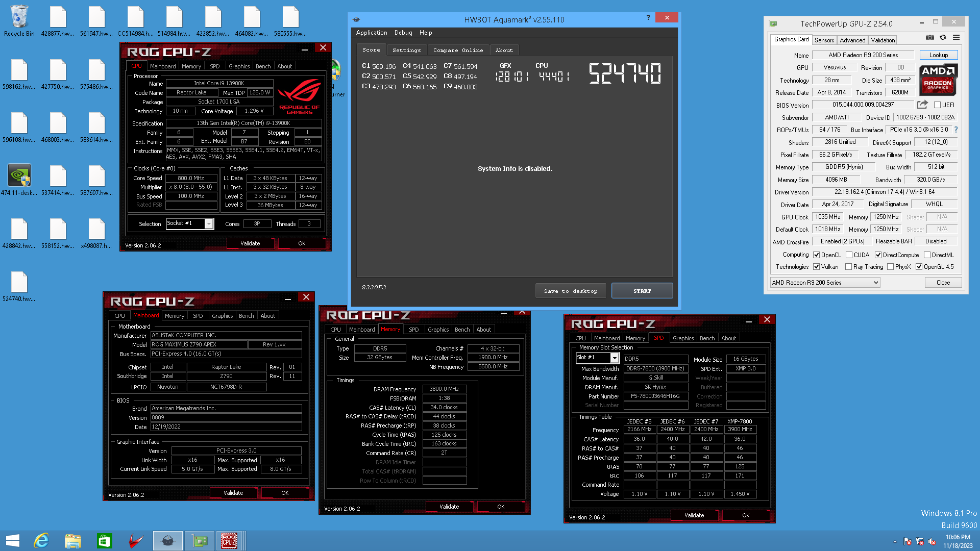Toggle the DirectML checkbox in GPU-Z
The image size is (980, 551).
pyautogui.click(x=927, y=255)
